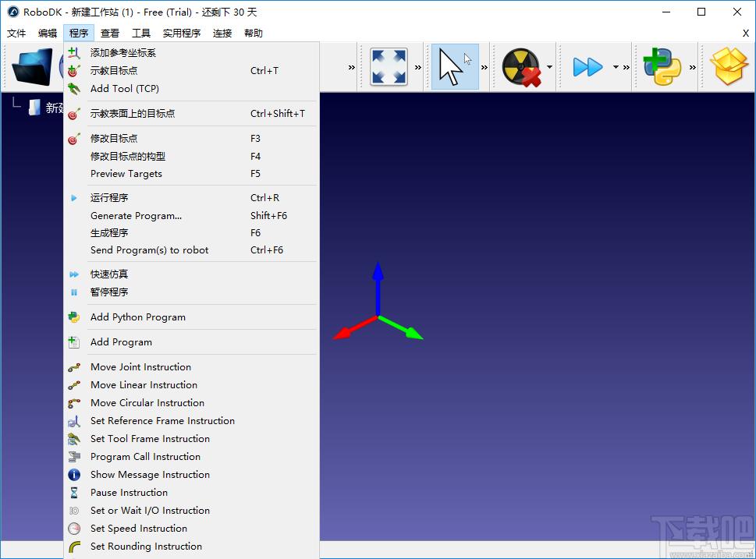The image size is (756, 559).
Task: Click the Fit All view toolbar icon
Action: point(388,67)
